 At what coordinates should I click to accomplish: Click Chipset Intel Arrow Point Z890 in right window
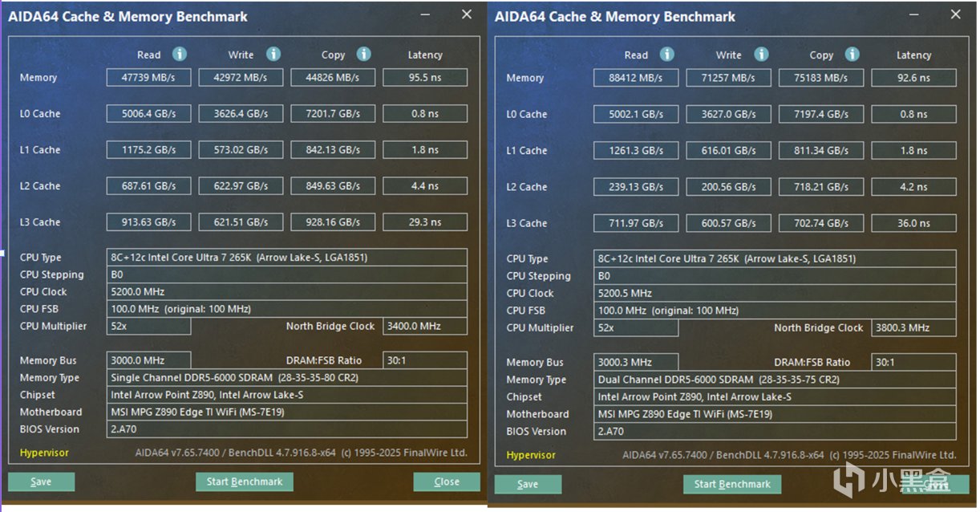point(775,396)
